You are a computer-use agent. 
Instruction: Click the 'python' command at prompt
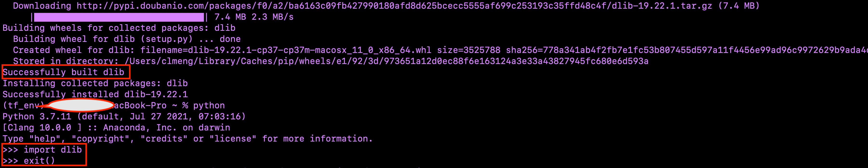point(209,106)
